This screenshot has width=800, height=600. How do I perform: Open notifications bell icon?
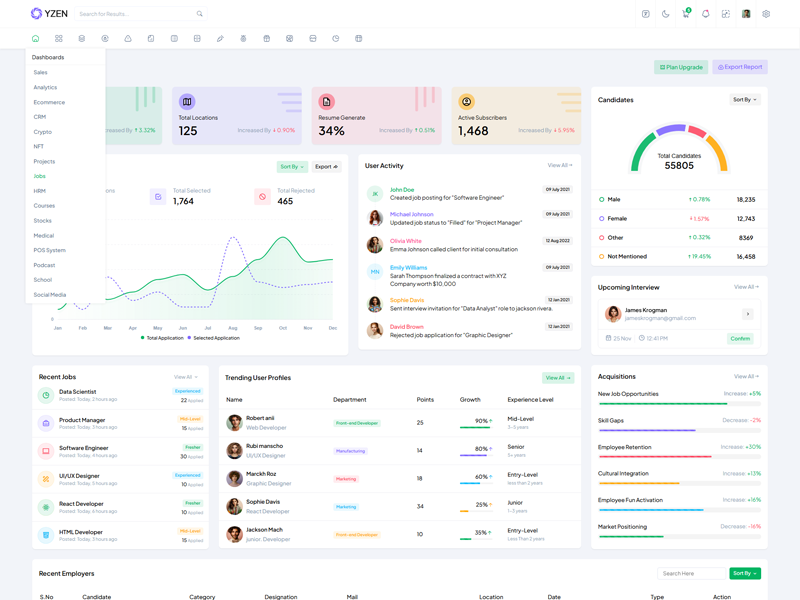click(x=706, y=14)
